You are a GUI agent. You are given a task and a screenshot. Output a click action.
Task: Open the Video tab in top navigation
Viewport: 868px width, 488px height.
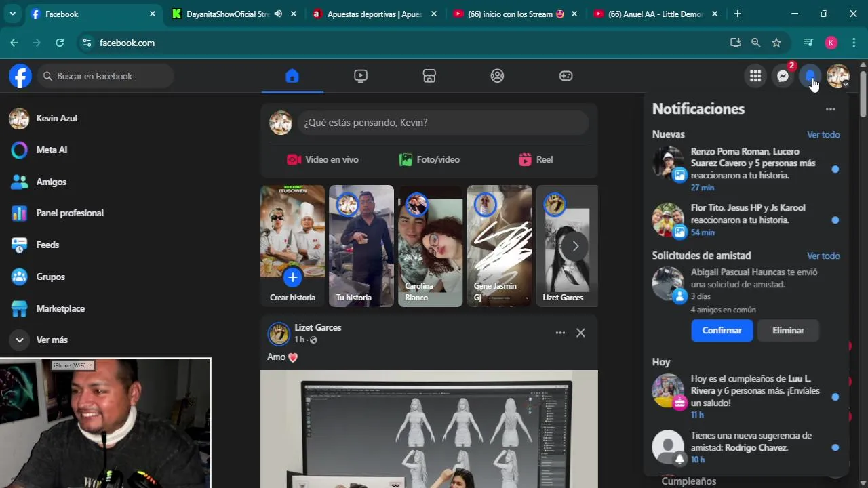[x=361, y=76]
